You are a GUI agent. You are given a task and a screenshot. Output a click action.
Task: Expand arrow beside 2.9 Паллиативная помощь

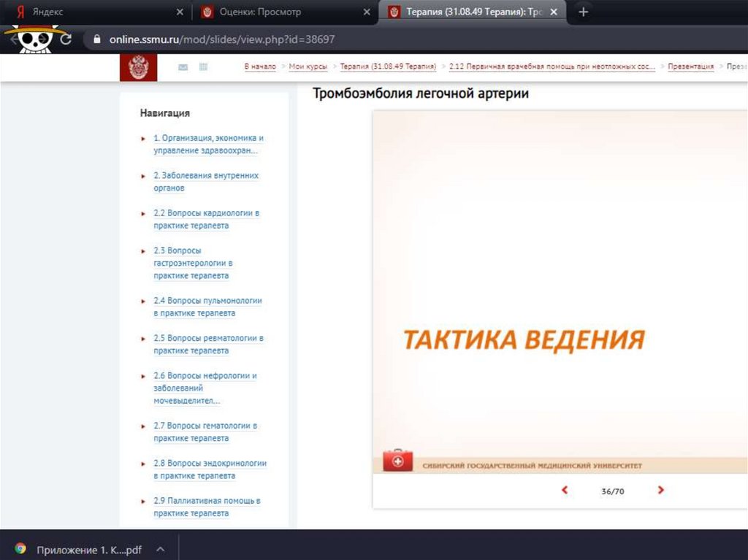(143, 502)
